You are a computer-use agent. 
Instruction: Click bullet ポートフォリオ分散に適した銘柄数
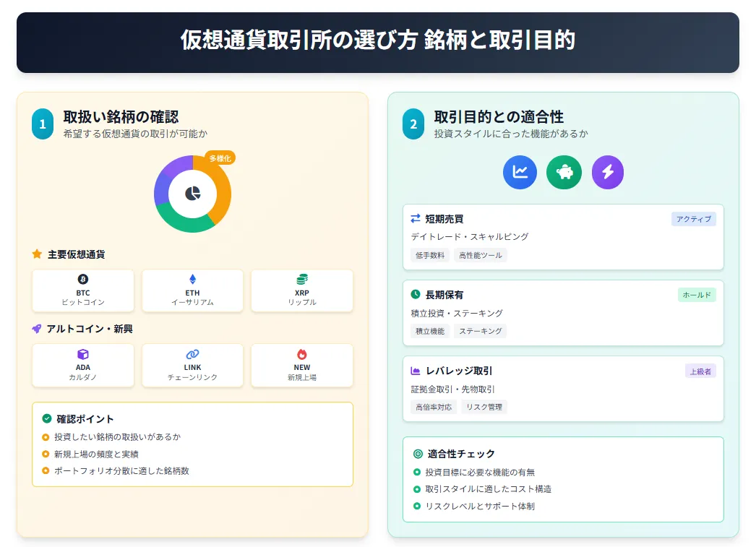(121, 471)
